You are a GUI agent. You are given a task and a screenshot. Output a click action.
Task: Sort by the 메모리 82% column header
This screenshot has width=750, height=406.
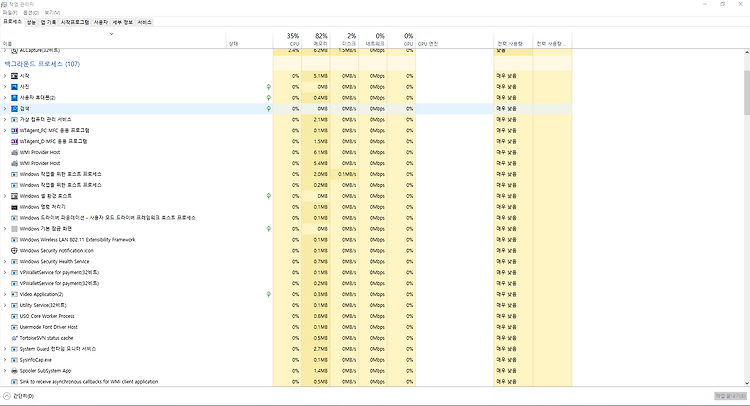click(x=316, y=40)
